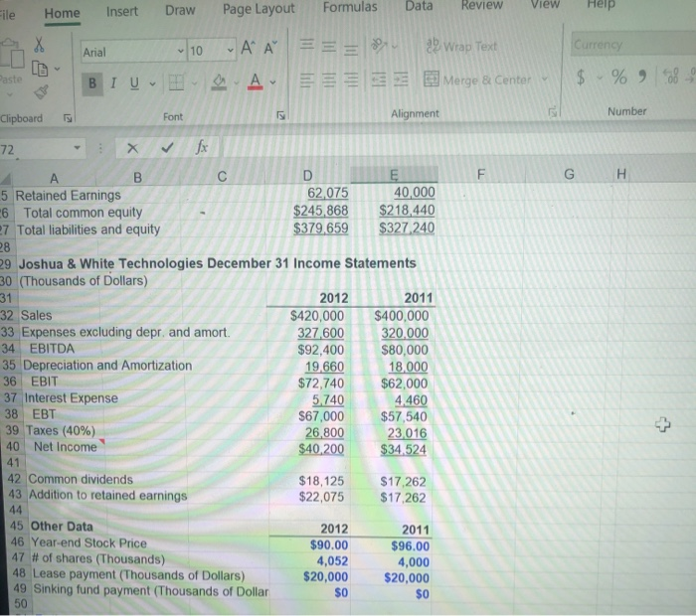
Task: Toggle Bold formatting
Action: click(92, 82)
